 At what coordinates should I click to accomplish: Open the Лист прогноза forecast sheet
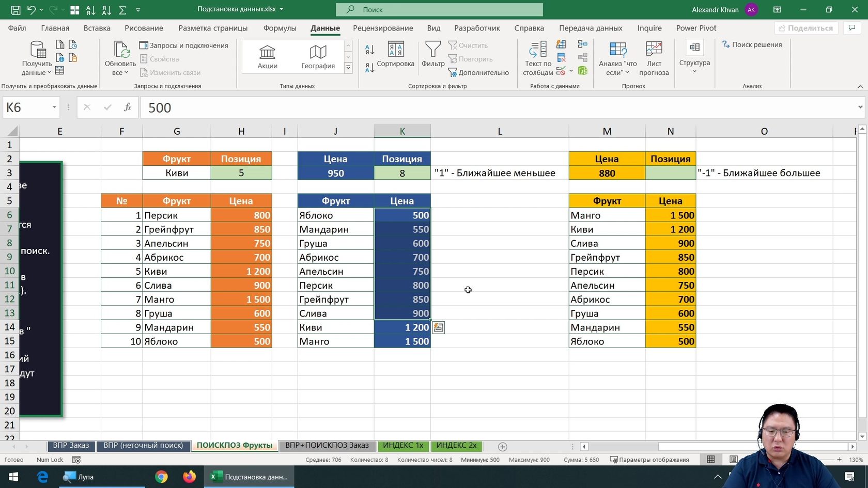(654, 58)
